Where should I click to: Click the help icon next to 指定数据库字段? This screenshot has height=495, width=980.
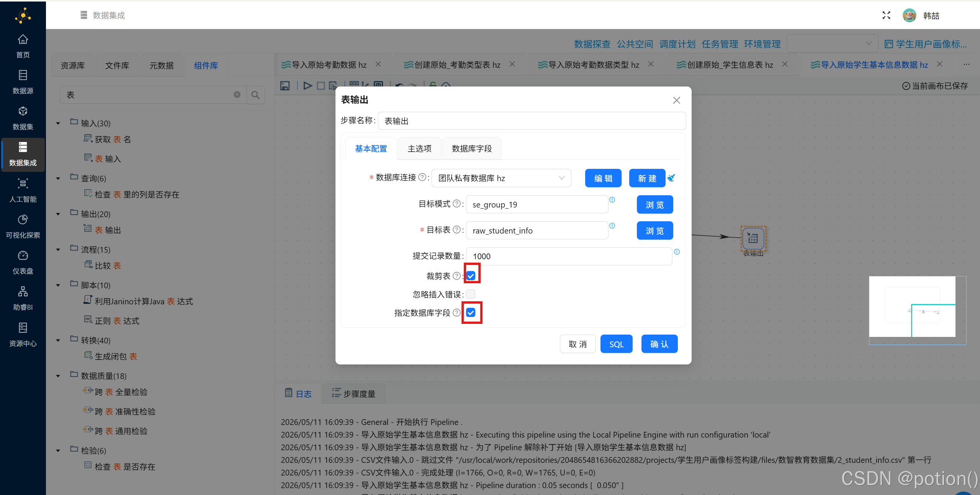click(456, 313)
